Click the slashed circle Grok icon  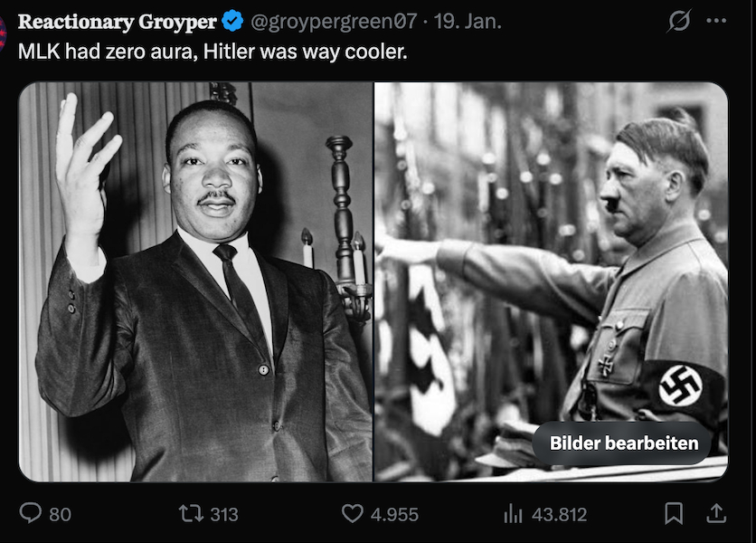click(676, 22)
